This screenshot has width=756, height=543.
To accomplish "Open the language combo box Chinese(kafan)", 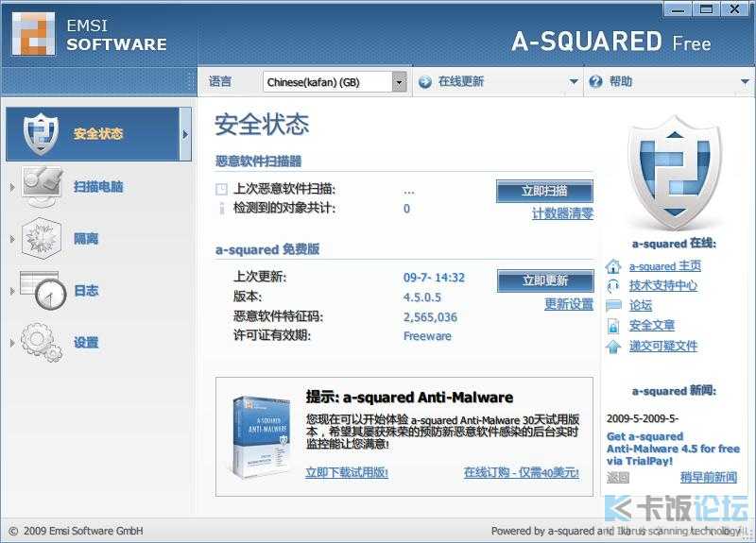I will pos(335,82).
